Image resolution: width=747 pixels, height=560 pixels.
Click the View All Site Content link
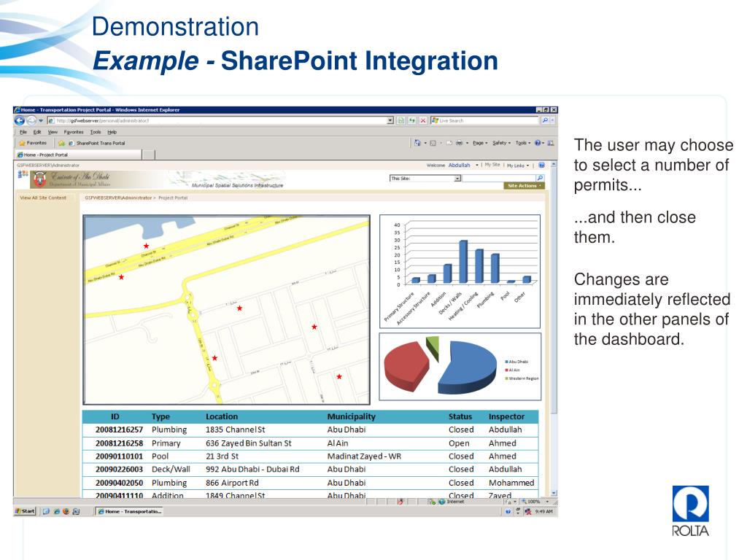pyautogui.click(x=43, y=198)
